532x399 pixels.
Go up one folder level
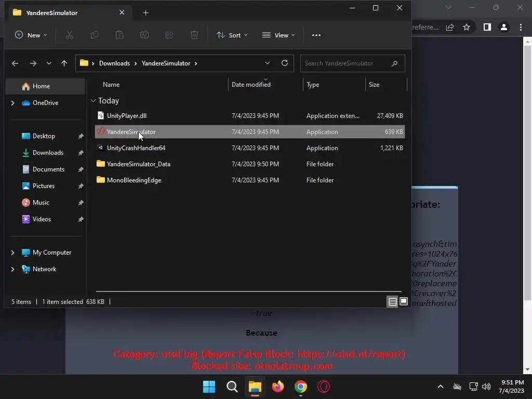(x=64, y=63)
